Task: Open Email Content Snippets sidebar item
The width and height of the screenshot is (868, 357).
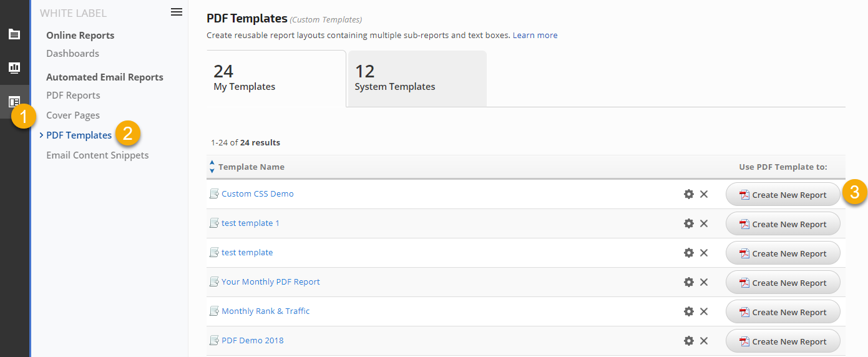Action: click(x=97, y=155)
